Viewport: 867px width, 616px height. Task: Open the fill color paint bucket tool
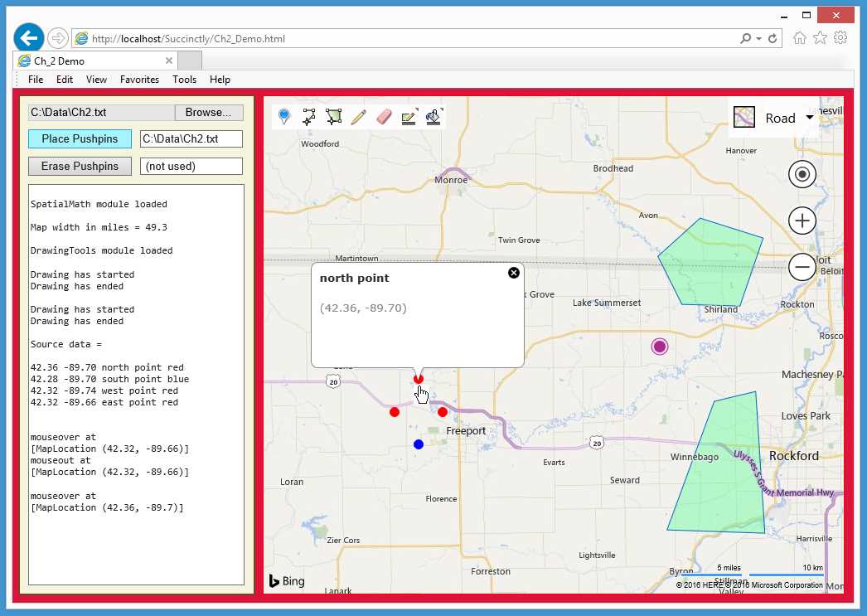click(434, 117)
